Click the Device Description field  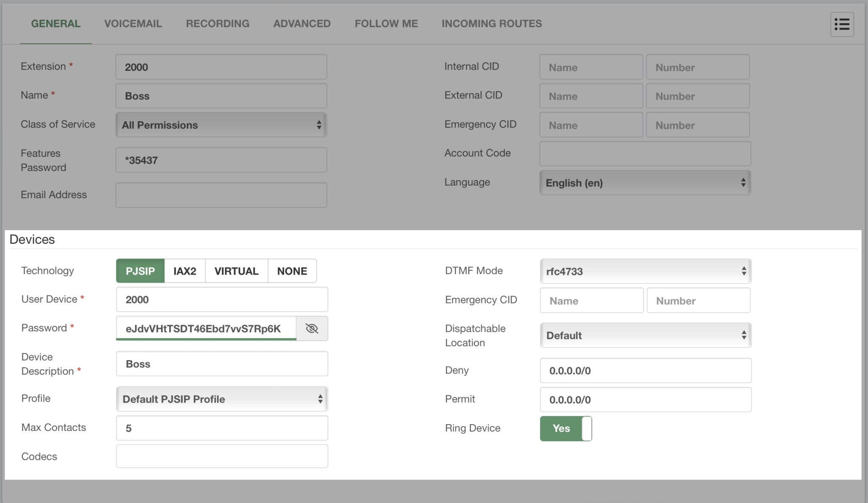click(x=222, y=364)
